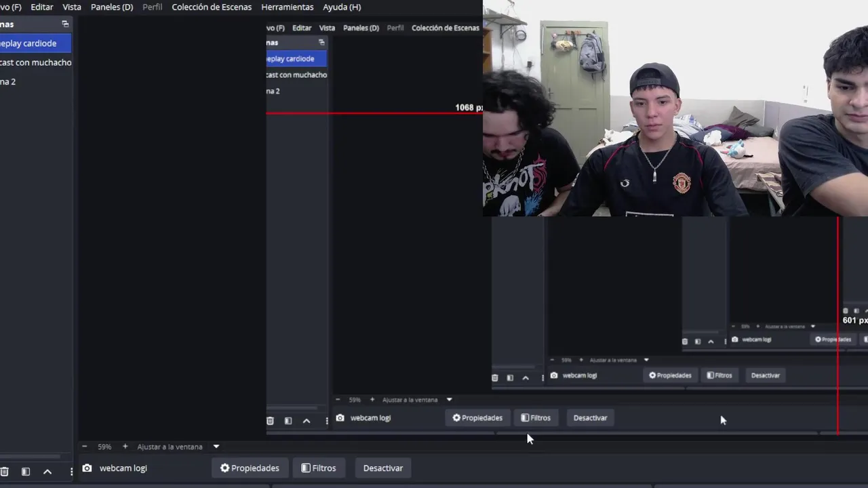Open Vista in the first nested preview menu bar
This screenshot has width=868, height=488.
[328, 28]
